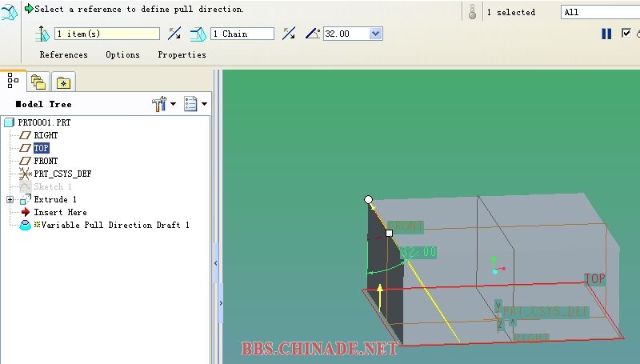640x364 pixels.
Task: Pause the draft feature tool
Action: (606, 34)
